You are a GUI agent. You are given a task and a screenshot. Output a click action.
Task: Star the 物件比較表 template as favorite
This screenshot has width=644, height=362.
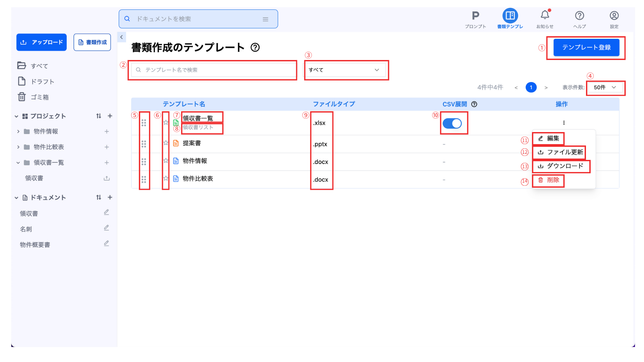[x=166, y=179]
